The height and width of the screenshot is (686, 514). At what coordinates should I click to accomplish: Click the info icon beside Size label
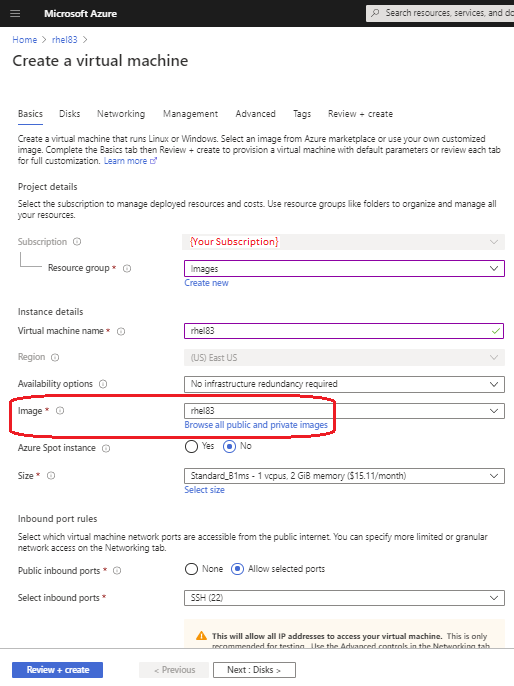[x=51, y=476]
